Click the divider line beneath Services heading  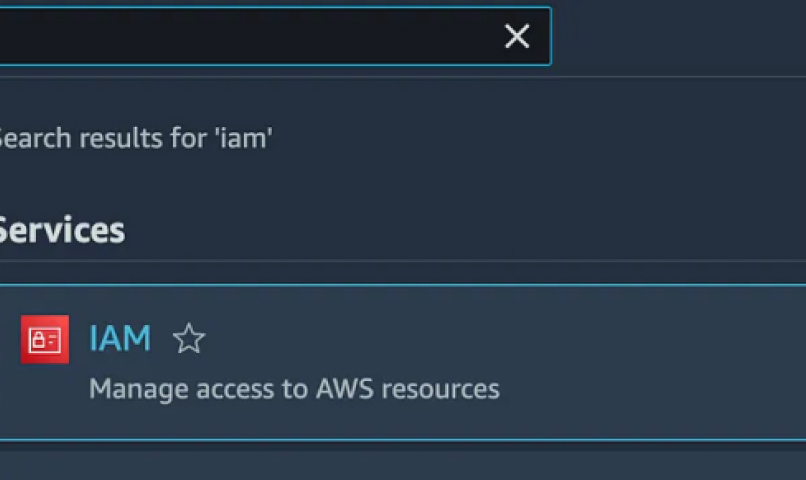403,261
